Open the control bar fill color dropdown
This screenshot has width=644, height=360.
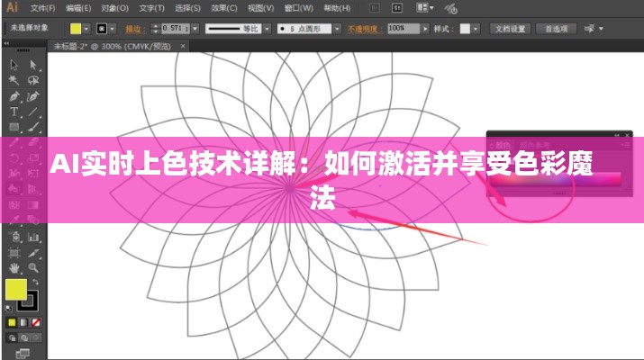tap(86, 29)
